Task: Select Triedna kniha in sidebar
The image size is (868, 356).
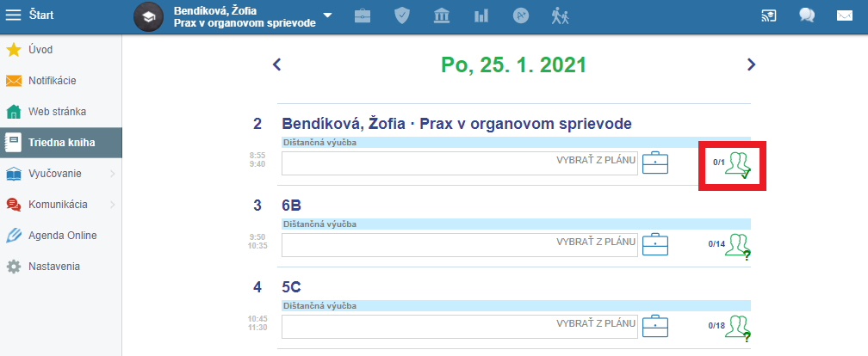Action: 61,143
